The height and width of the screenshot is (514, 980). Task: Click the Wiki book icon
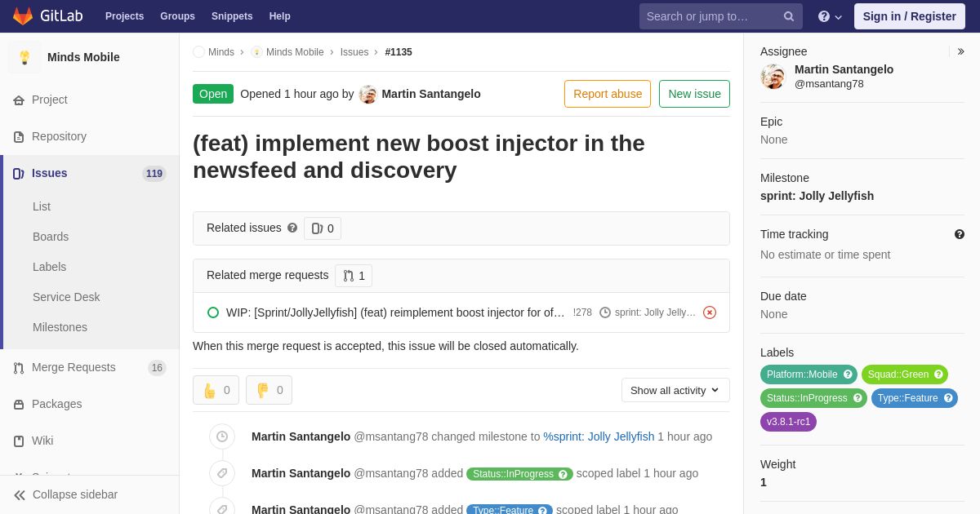click(19, 441)
